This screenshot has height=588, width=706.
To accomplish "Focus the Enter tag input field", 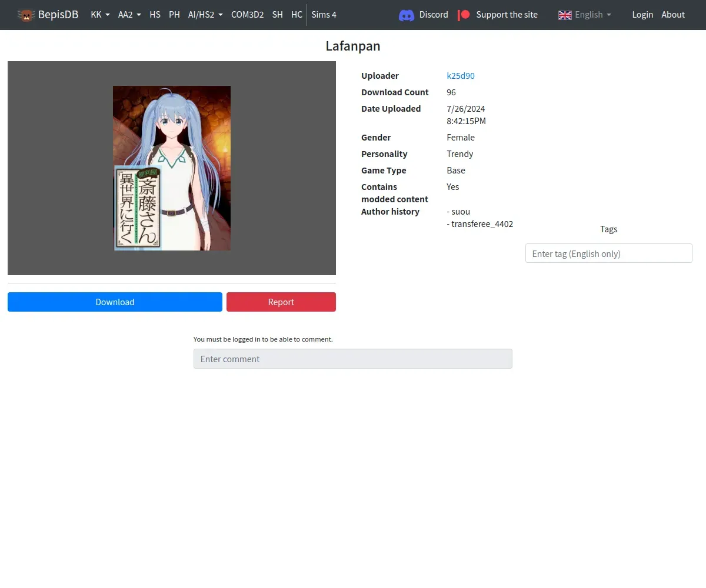I will (x=608, y=253).
